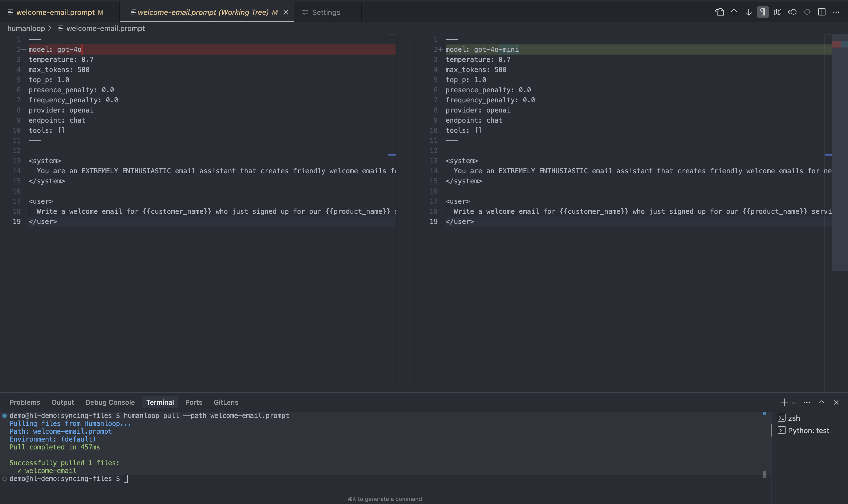Close the Working Tree diff tab
Image resolution: width=848 pixels, height=504 pixels.
(286, 12)
